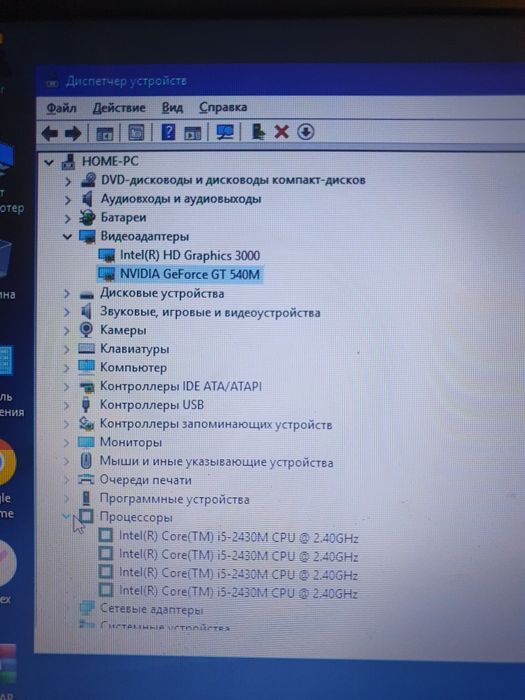Select the Очереди печати category
The width and height of the screenshot is (525, 700).
click(146, 480)
